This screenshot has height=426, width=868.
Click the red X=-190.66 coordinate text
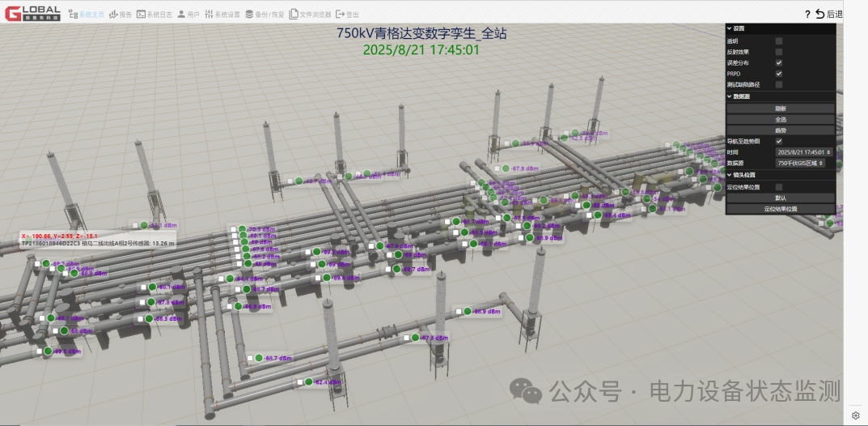tap(59, 236)
